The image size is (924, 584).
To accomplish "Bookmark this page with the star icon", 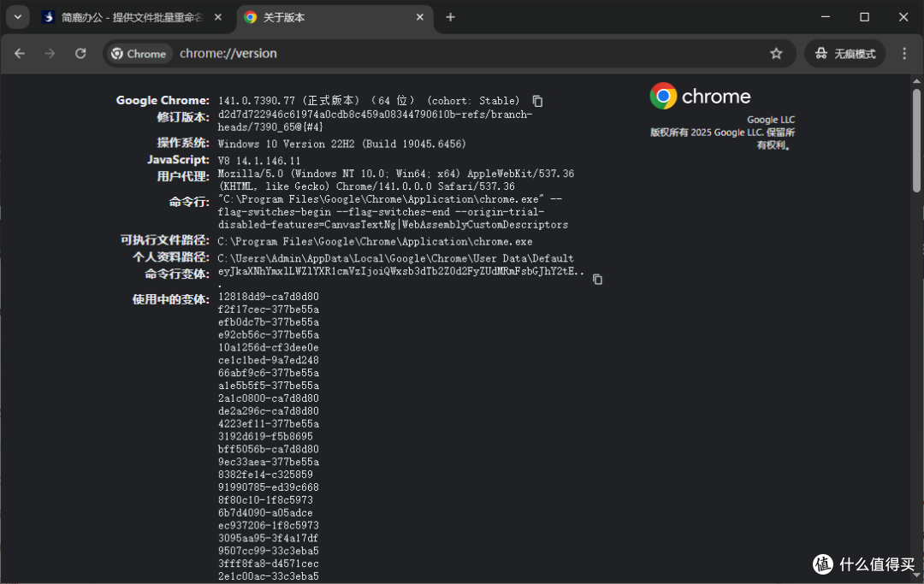I will pyautogui.click(x=776, y=54).
